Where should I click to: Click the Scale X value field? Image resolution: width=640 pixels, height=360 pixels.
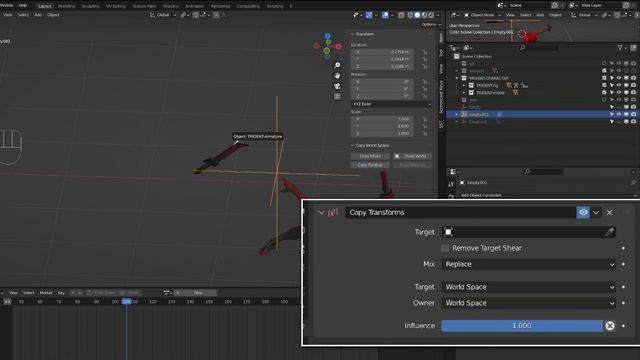pyautogui.click(x=382, y=119)
